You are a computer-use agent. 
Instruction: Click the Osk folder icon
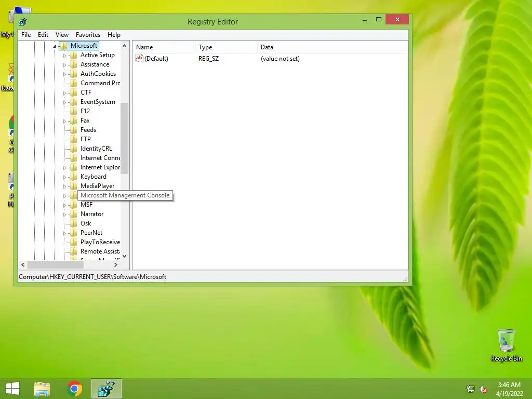pyautogui.click(x=74, y=223)
